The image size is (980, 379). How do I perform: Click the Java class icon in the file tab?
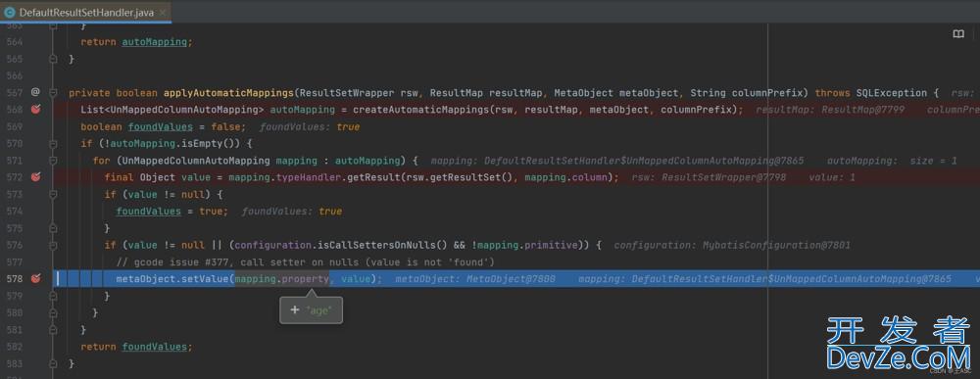10,12
